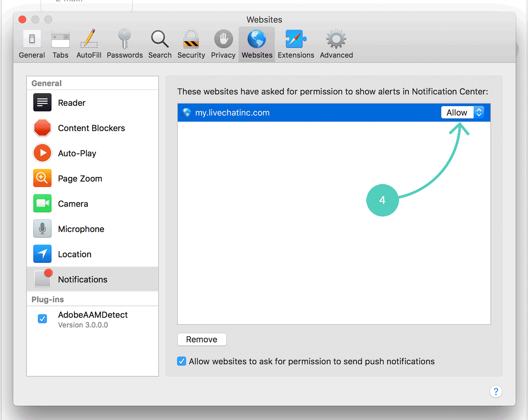Screen dimensions: 528x420
Task: Click the Tabs toolbar label
Action: (x=60, y=55)
